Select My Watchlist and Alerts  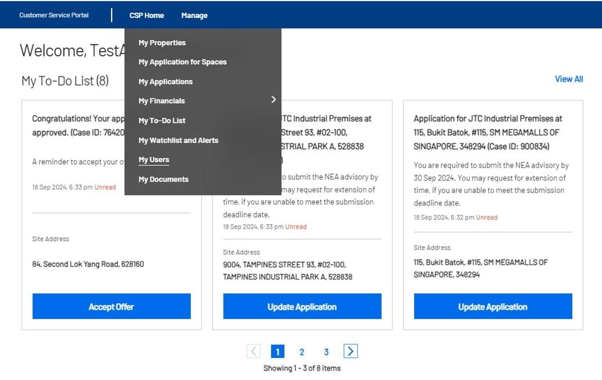[x=178, y=140]
